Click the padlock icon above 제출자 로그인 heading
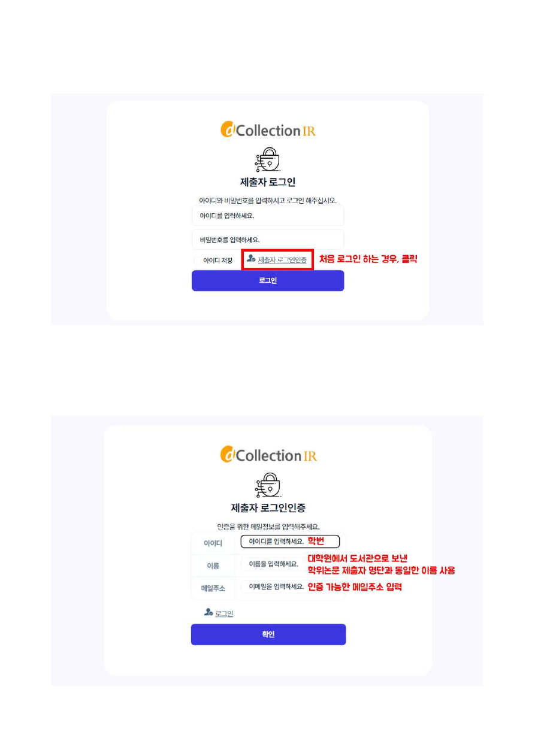Image resolution: width=535 pixels, height=756 pixels. [x=268, y=160]
